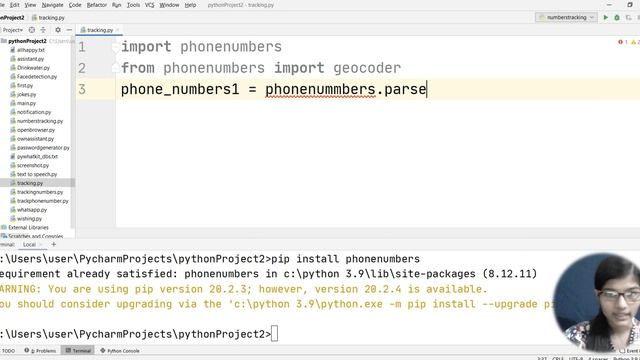Open passwordgenerator.py in project tree
Screen dimensions: 640x360
43,148
